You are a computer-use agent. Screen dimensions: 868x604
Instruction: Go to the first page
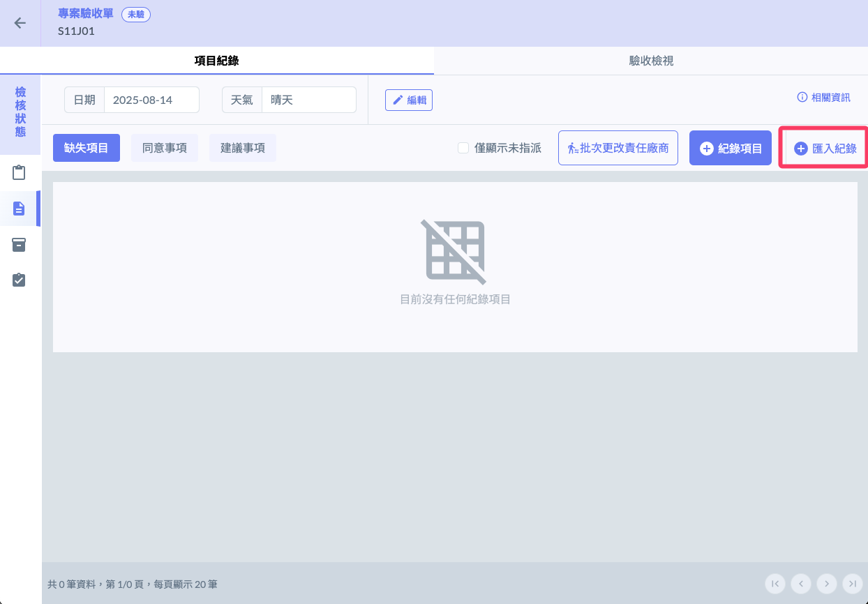pos(775,583)
